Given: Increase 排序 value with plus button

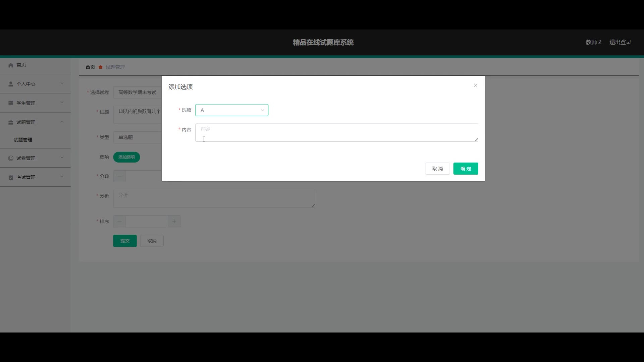Looking at the screenshot, I should 174,221.
